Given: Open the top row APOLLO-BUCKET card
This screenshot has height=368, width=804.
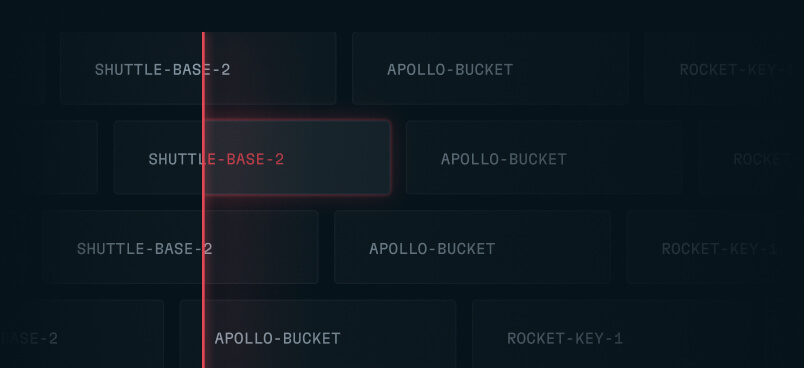Looking at the screenshot, I should coord(490,68).
